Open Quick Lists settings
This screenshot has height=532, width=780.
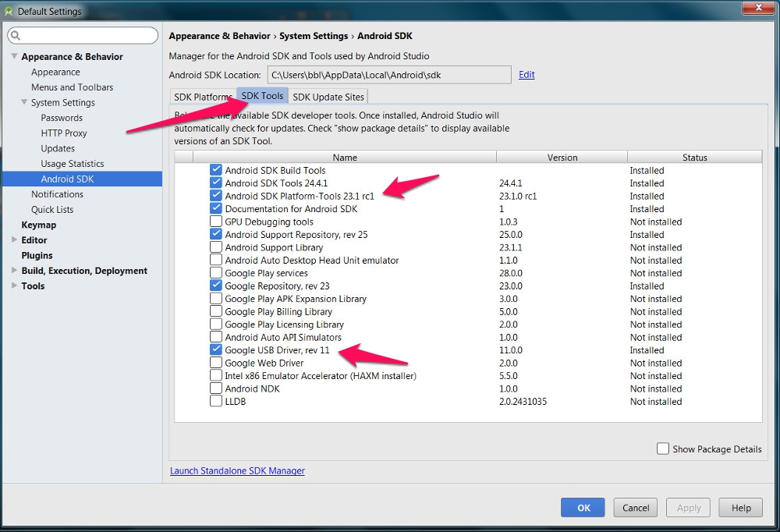click(x=52, y=210)
